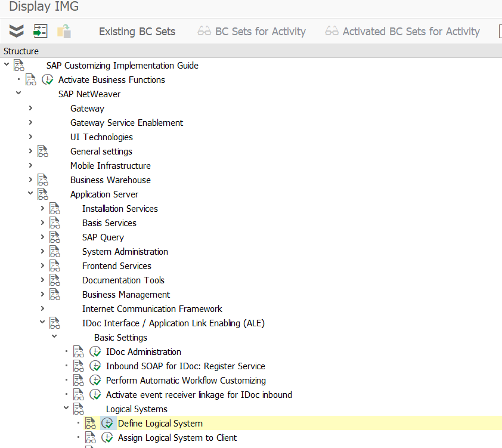Open documentation icon for Application Server

(x=42, y=194)
